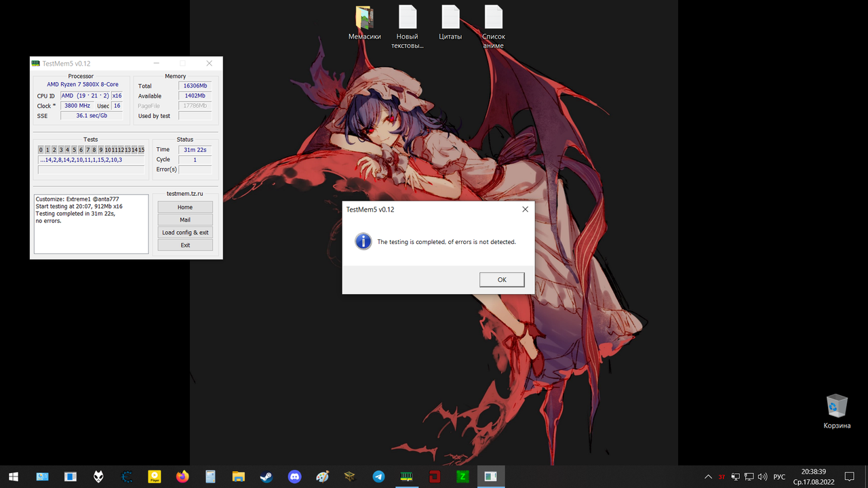Show hidden system tray icons

(709, 476)
